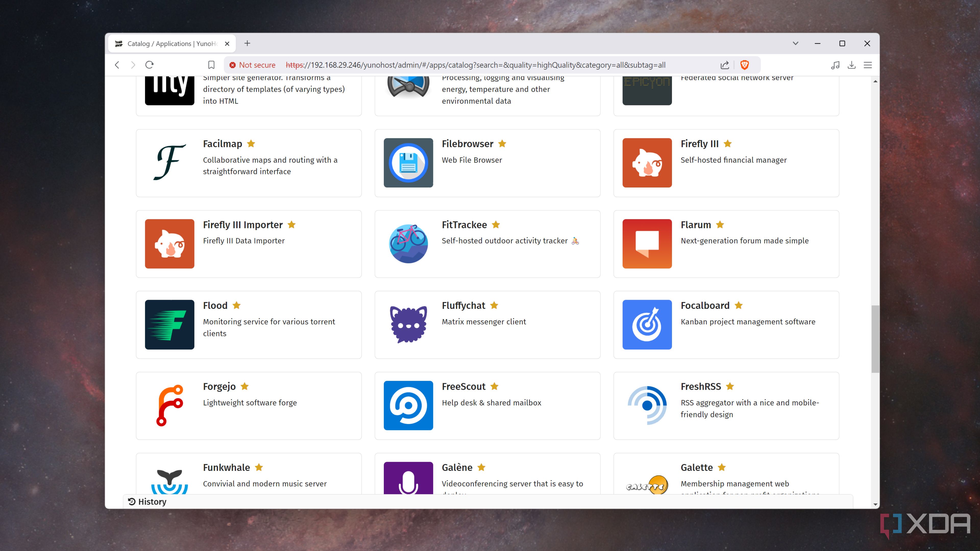Image resolution: width=980 pixels, height=551 pixels.
Task: Open the FreshRSS app icon
Action: coord(647,405)
